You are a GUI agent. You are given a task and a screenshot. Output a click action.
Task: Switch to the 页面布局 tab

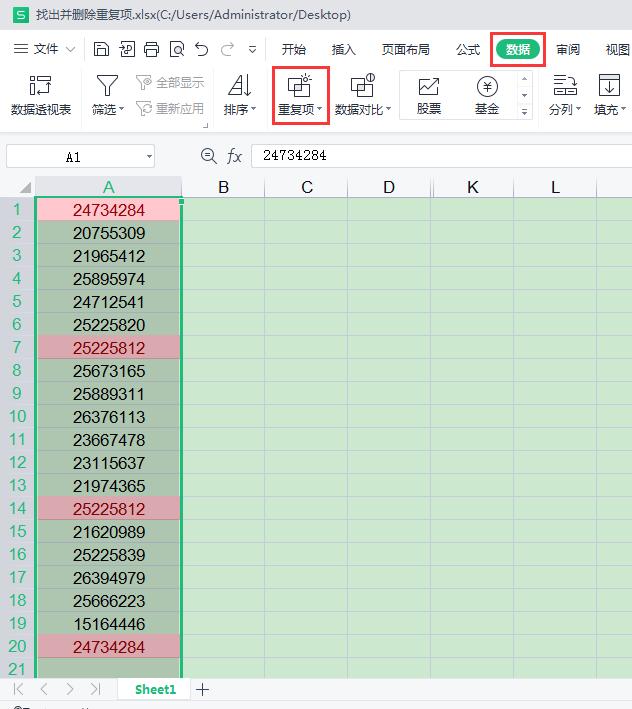406,49
